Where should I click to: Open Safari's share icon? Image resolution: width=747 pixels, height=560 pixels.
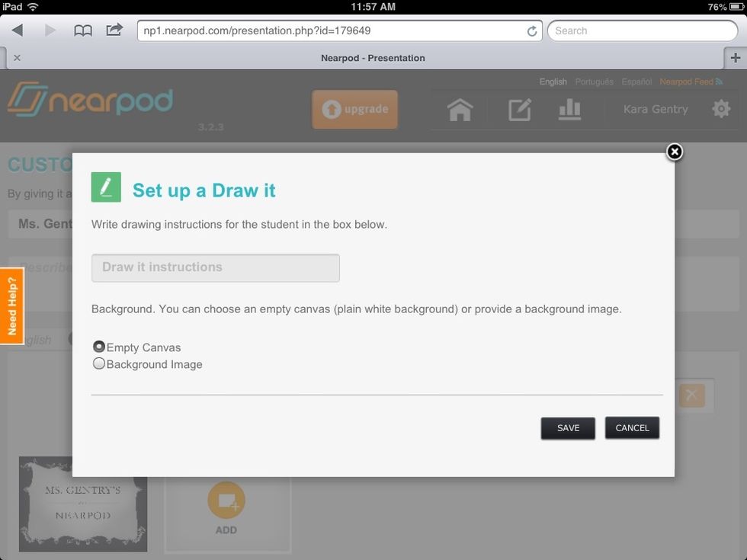(114, 30)
